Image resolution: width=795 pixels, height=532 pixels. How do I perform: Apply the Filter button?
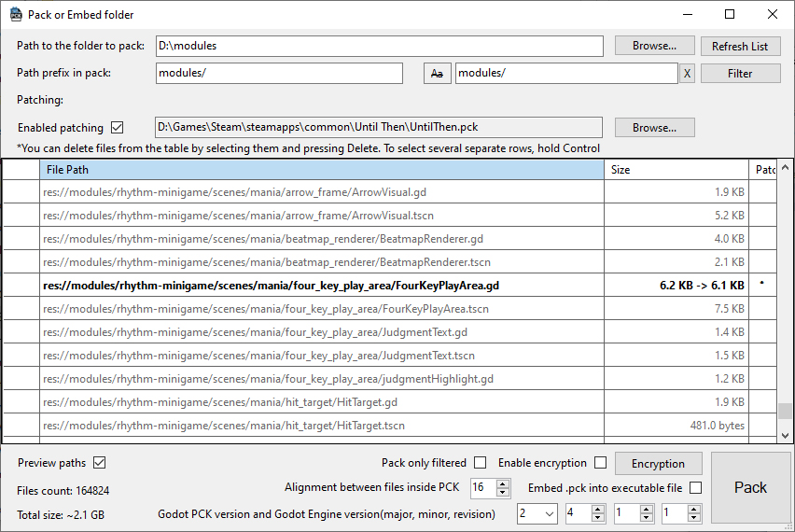(x=740, y=74)
